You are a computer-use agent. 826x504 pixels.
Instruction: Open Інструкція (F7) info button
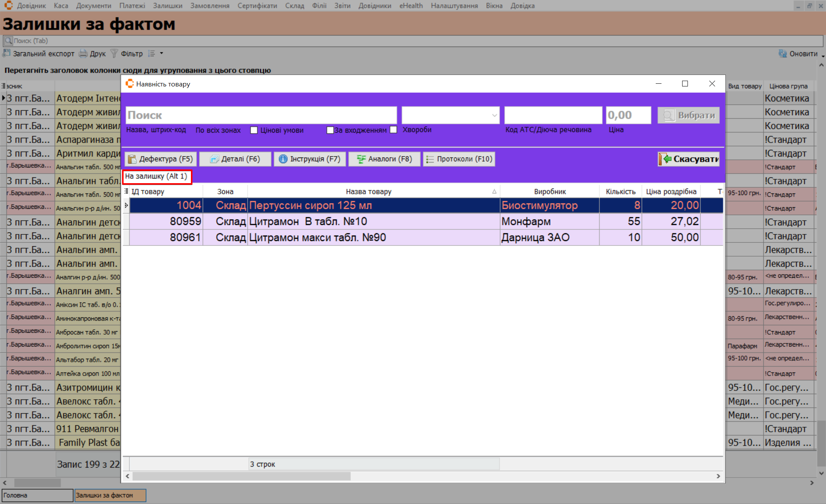310,159
